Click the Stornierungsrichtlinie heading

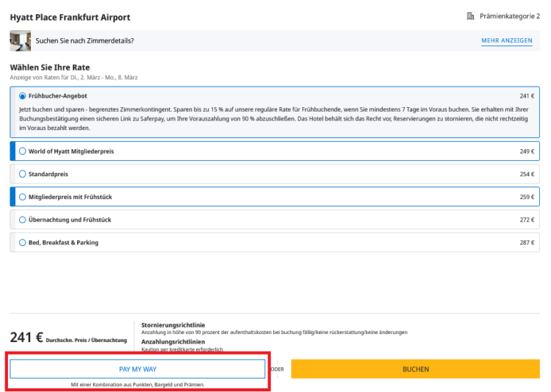(x=173, y=325)
